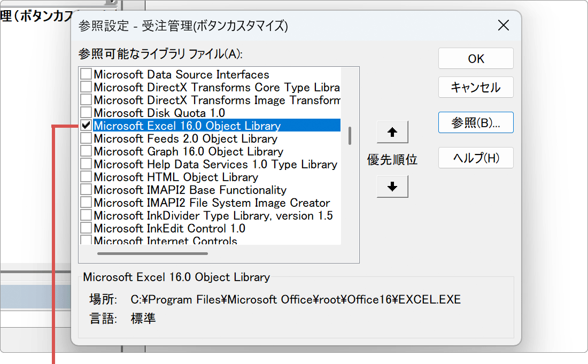Click the キャンセル button

(x=476, y=87)
